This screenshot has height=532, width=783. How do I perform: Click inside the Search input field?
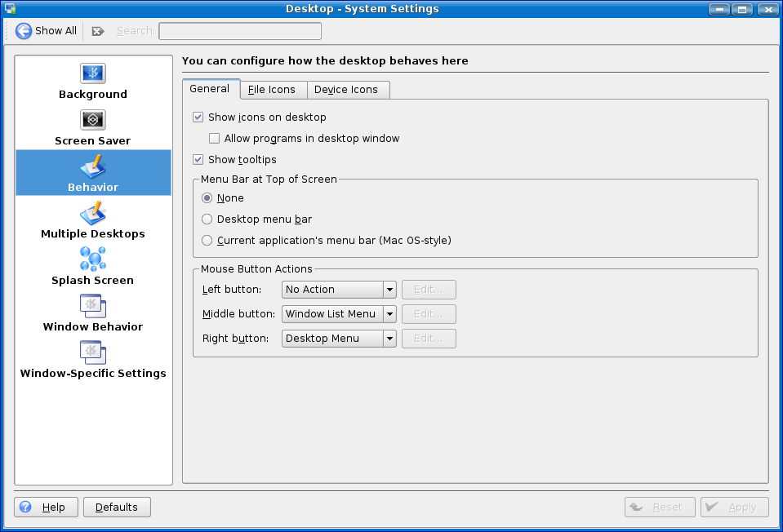[x=240, y=31]
